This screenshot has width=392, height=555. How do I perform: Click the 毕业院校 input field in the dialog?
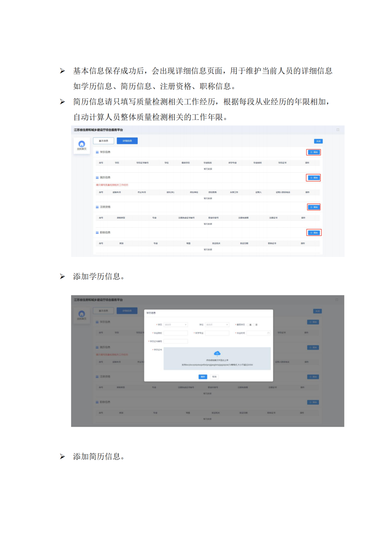tap(176, 333)
